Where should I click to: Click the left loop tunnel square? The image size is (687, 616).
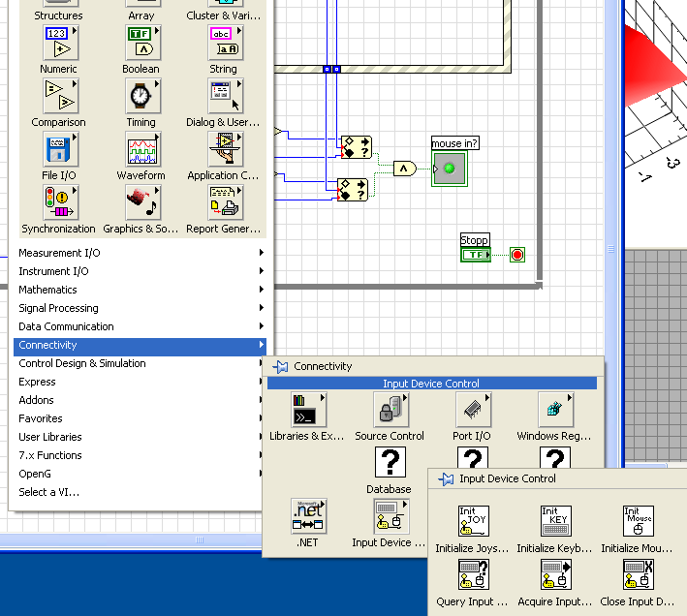[x=327, y=69]
